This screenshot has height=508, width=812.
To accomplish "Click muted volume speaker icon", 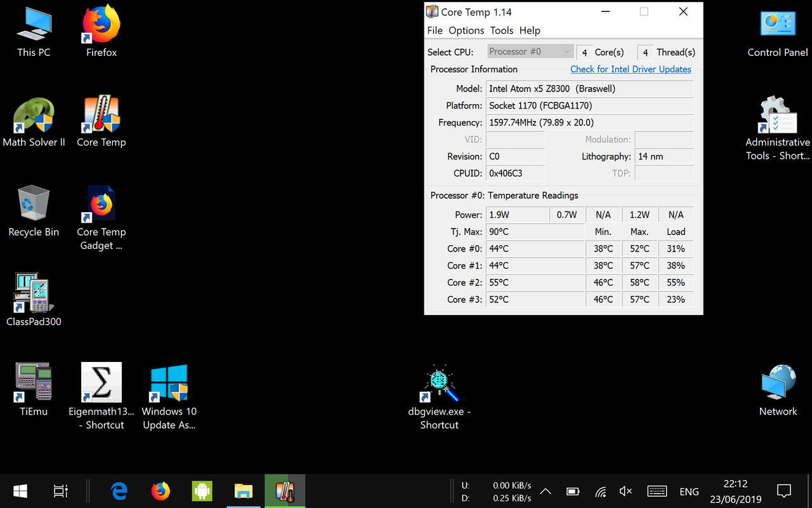I will (625, 491).
